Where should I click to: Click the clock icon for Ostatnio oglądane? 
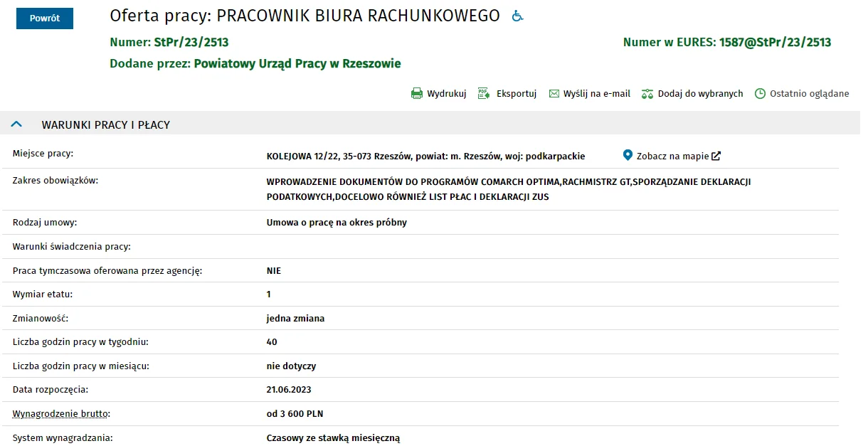pyautogui.click(x=760, y=94)
